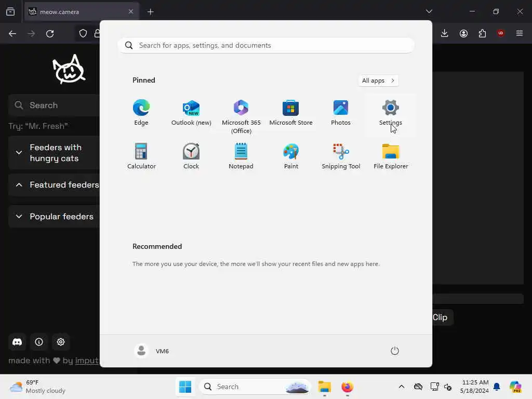Viewport: 532px width, 399px height.
Task: Reload the page in Firefox
Action: tap(50, 34)
